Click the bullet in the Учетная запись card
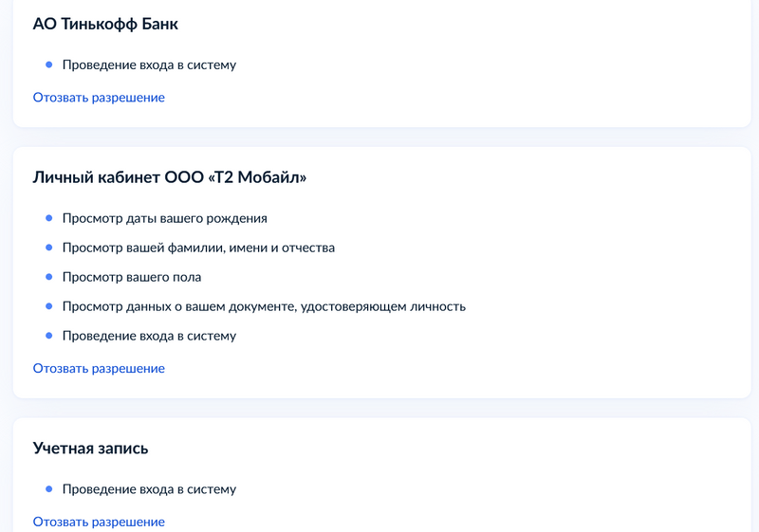This screenshot has width=759, height=532. pos(48,489)
